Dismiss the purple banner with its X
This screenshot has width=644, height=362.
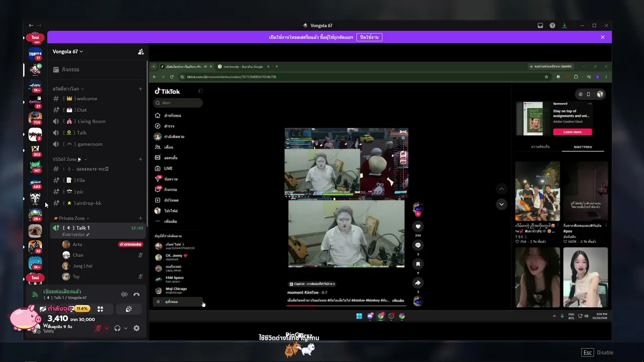603,37
